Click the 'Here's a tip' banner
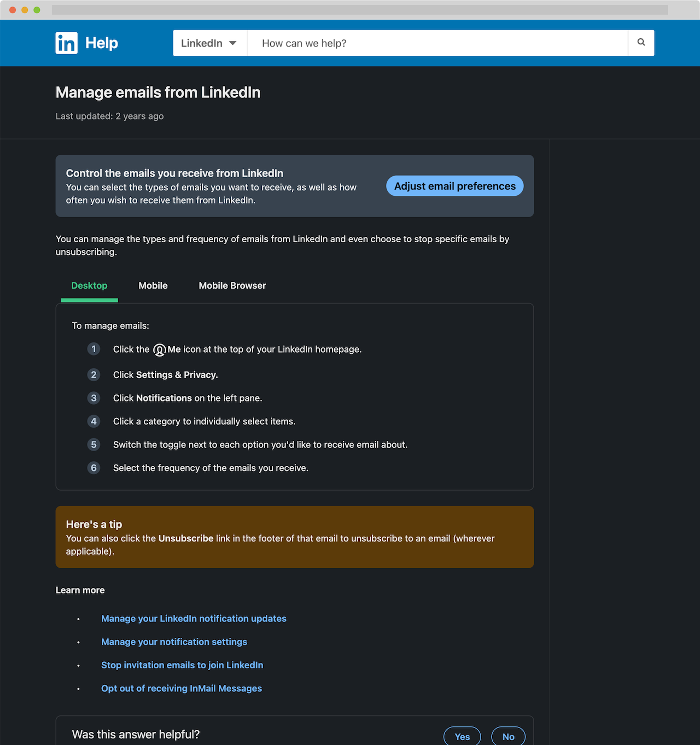The width and height of the screenshot is (700, 745). (x=295, y=537)
